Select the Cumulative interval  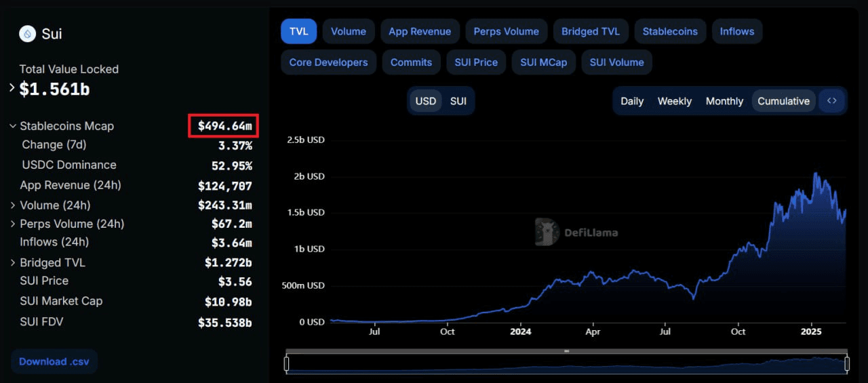tap(783, 101)
